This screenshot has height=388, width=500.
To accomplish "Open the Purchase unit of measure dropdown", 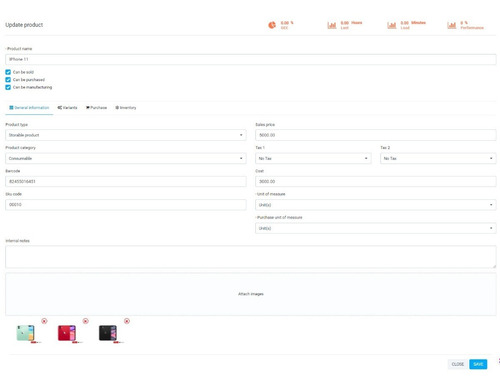I will (x=376, y=228).
